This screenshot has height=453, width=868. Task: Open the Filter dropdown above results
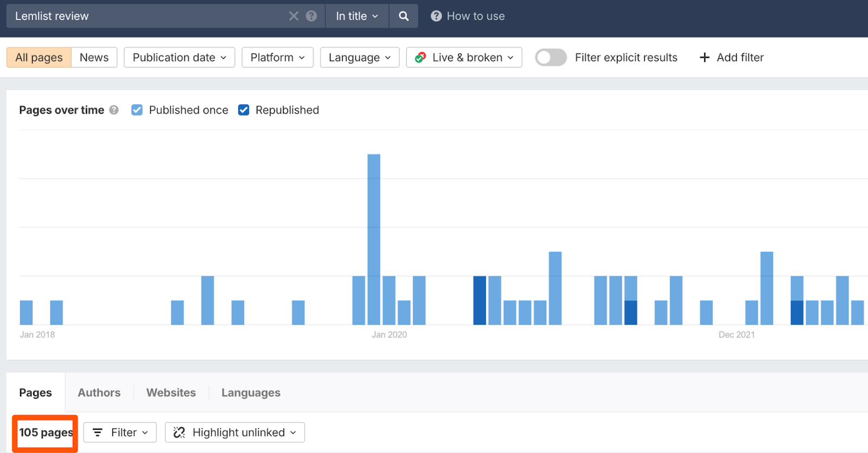120,432
